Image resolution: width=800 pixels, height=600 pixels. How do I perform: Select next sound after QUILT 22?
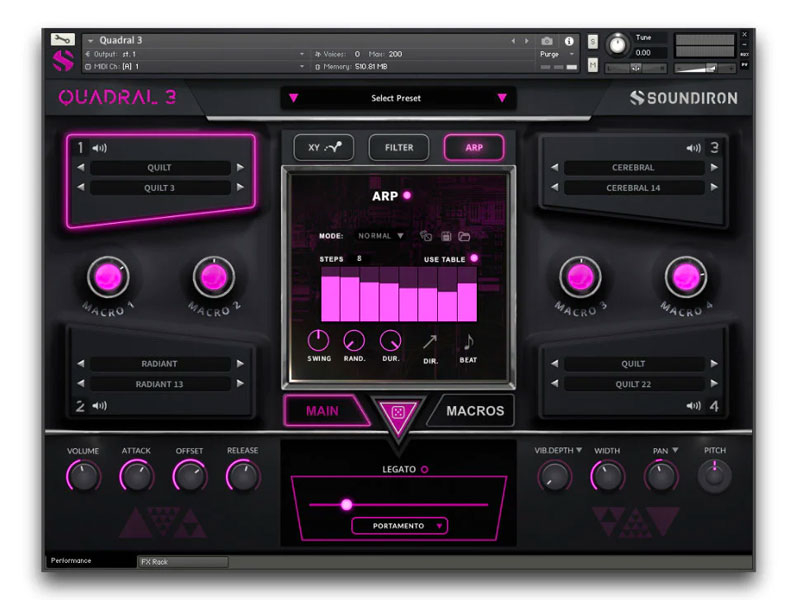[714, 383]
